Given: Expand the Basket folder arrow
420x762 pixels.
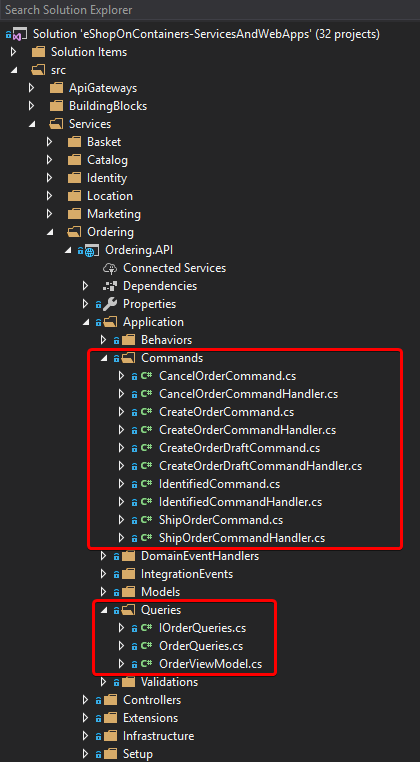Looking at the screenshot, I should 49,142.
